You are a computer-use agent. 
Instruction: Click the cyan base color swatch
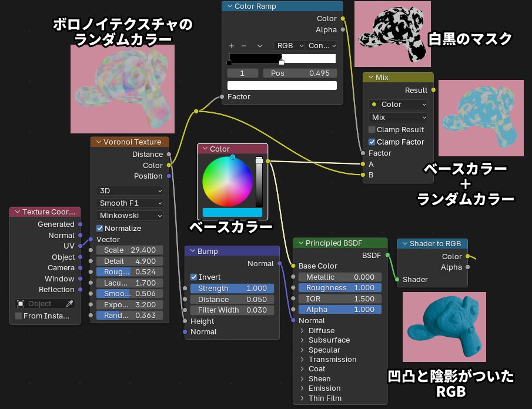pyautogui.click(x=232, y=212)
